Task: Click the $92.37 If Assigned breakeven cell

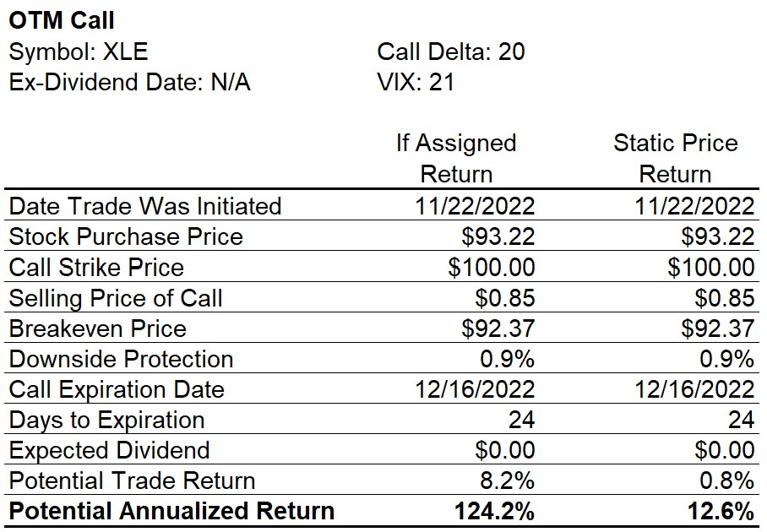Action: (x=498, y=328)
